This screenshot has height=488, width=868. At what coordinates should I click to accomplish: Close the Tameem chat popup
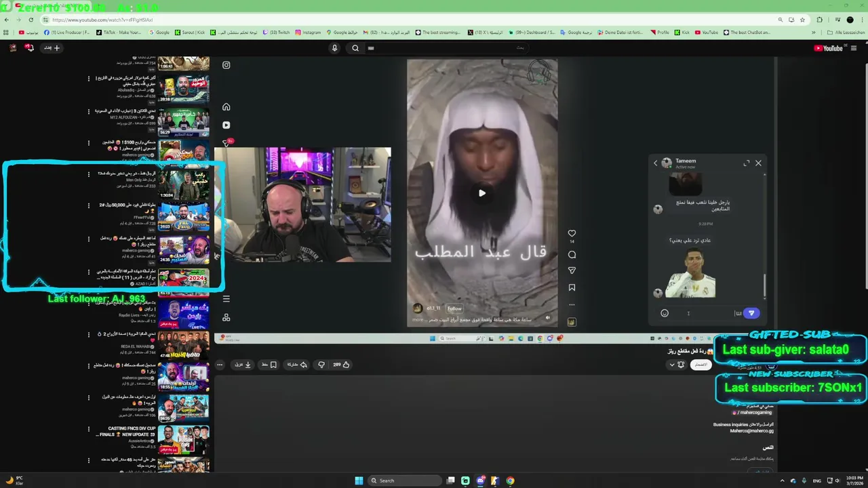pyautogui.click(x=758, y=163)
